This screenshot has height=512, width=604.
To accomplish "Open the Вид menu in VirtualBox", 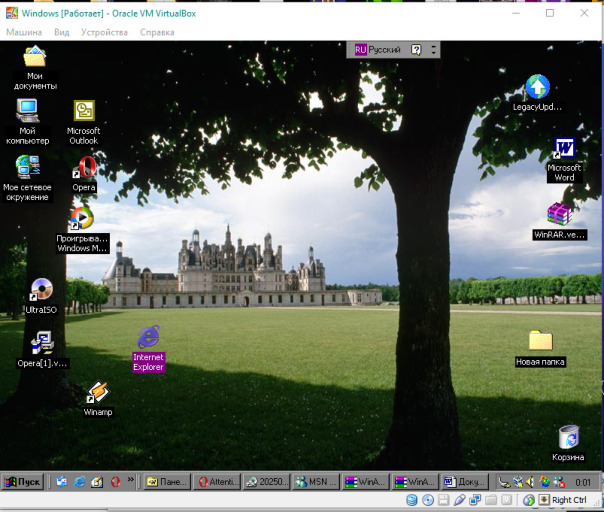I will click(62, 32).
